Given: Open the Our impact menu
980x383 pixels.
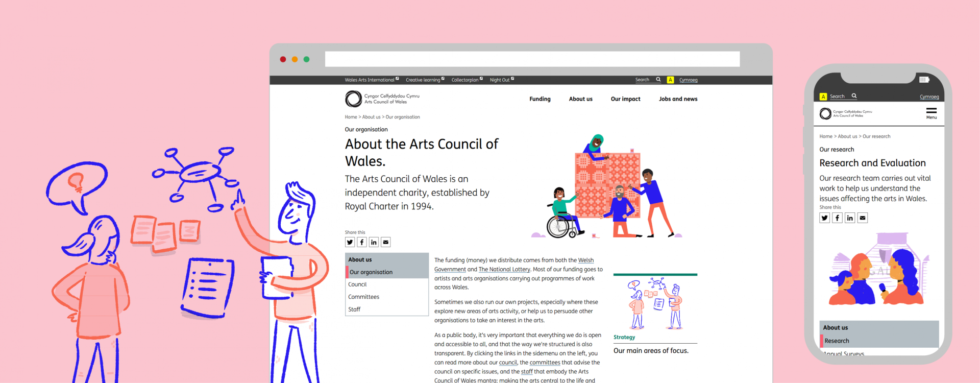Looking at the screenshot, I should coord(625,99).
